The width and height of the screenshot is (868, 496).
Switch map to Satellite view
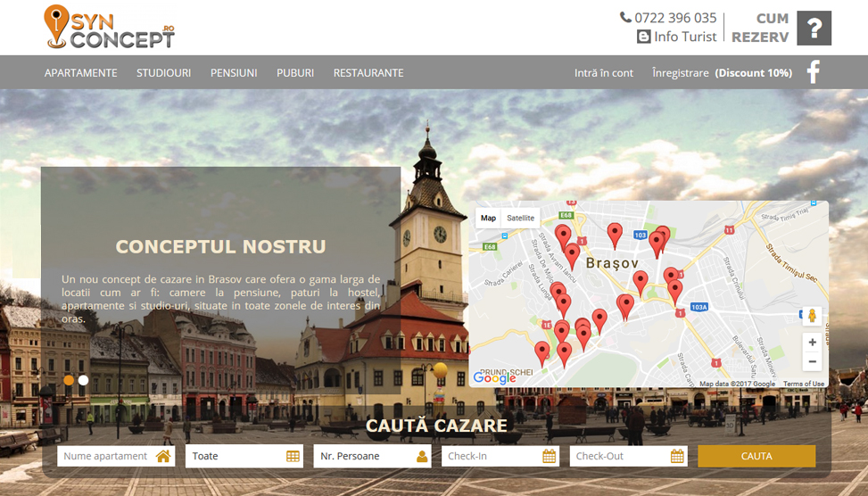pos(520,218)
